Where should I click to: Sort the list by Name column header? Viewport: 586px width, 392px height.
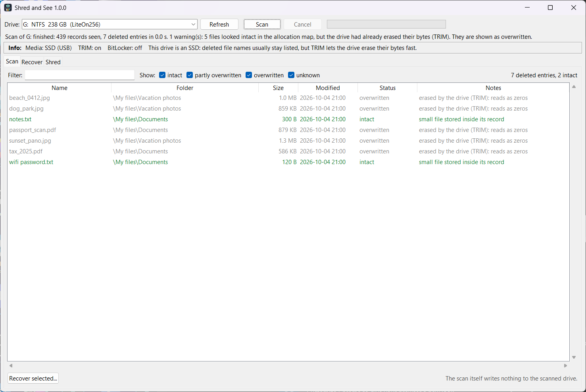pos(60,88)
